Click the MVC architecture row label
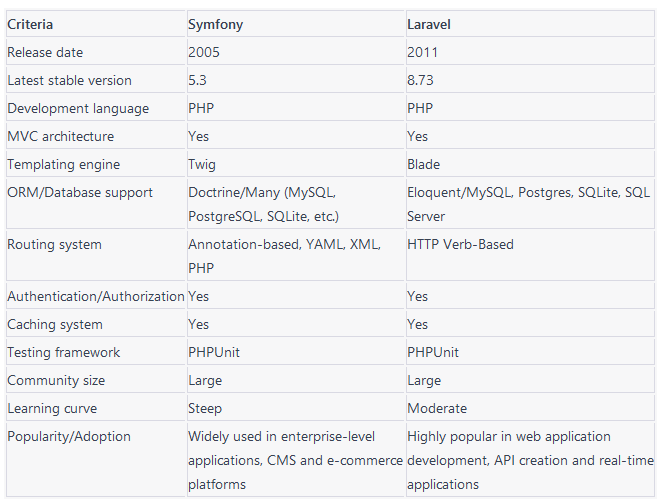 click(96, 136)
